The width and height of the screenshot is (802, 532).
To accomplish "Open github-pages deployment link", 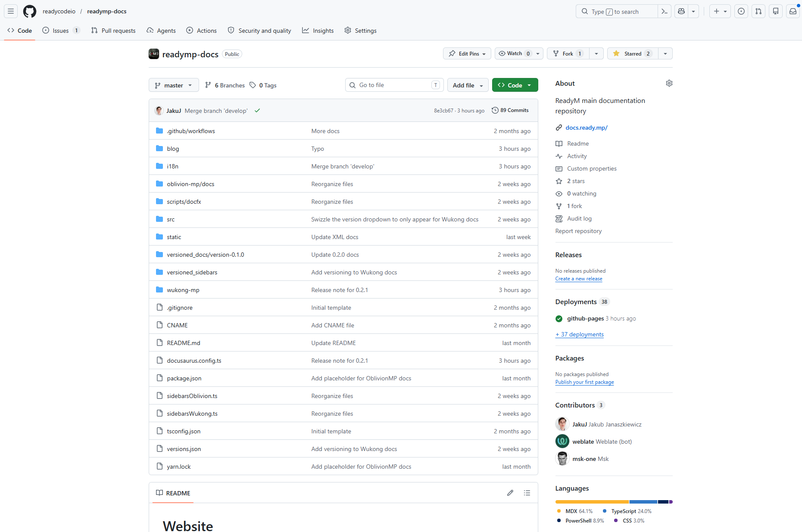I will tap(585, 318).
